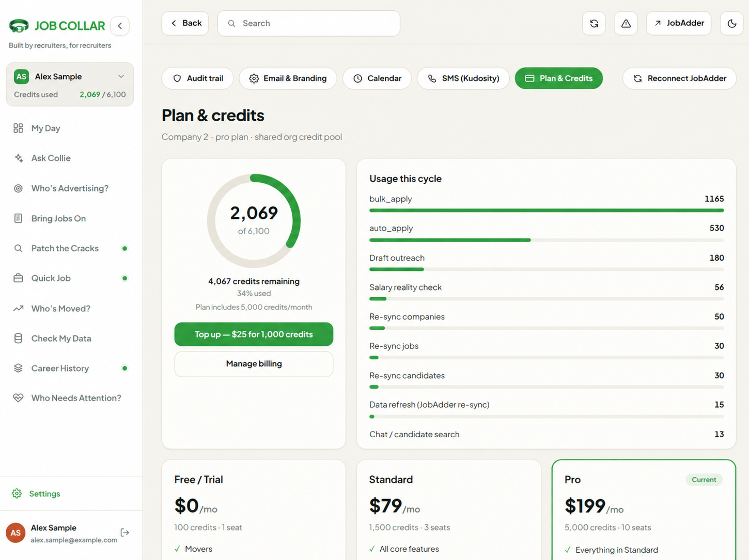The height and width of the screenshot is (560, 749).
Task: Click the circular credits usage gauge
Action: click(x=254, y=221)
